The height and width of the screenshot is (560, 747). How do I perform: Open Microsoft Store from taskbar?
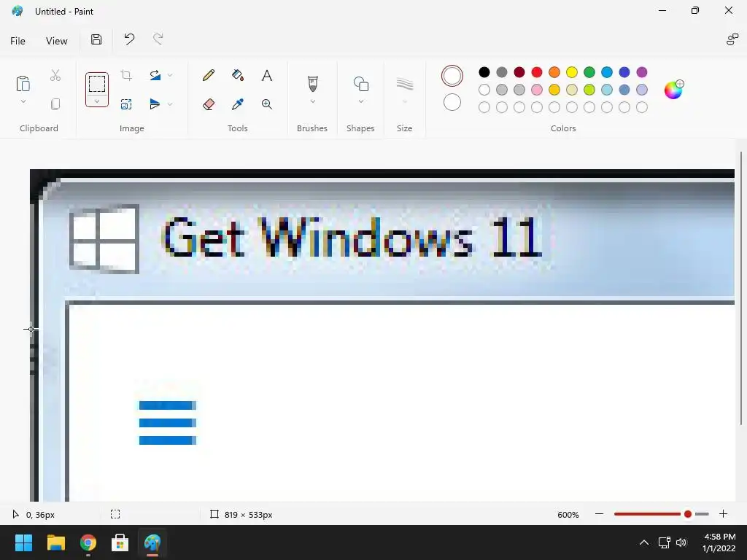point(120,542)
